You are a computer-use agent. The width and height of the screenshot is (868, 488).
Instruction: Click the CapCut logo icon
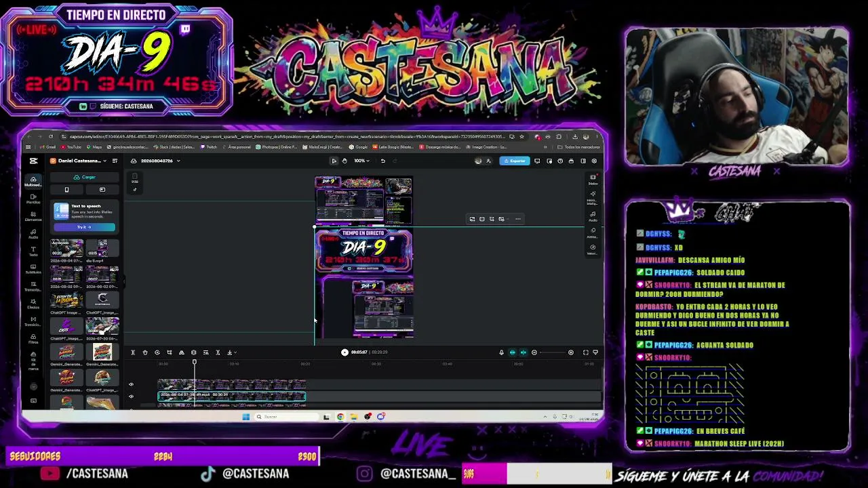(33, 161)
